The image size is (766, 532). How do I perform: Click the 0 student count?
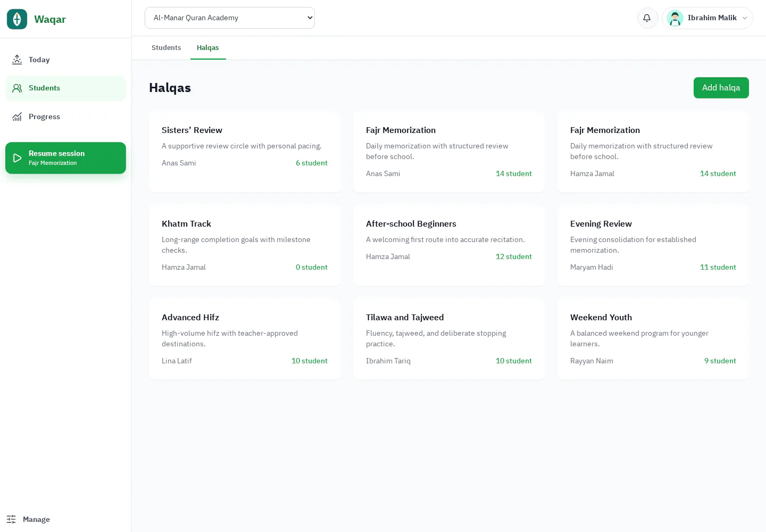312,267
